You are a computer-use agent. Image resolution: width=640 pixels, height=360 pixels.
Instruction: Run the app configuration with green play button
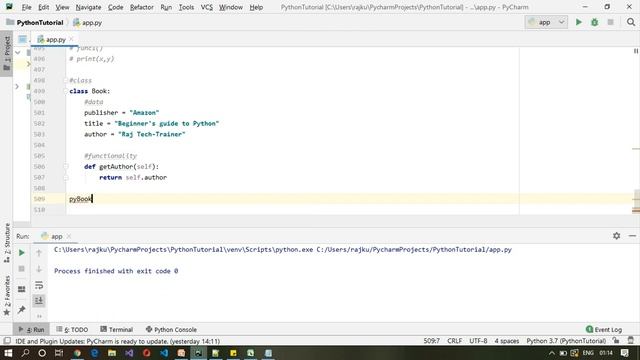tap(578, 22)
